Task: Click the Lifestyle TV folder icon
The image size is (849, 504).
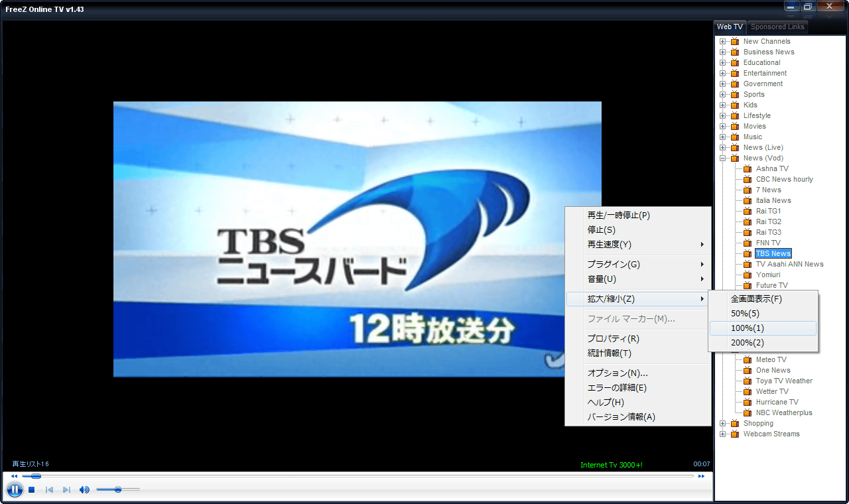Action: tap(735, 115)
